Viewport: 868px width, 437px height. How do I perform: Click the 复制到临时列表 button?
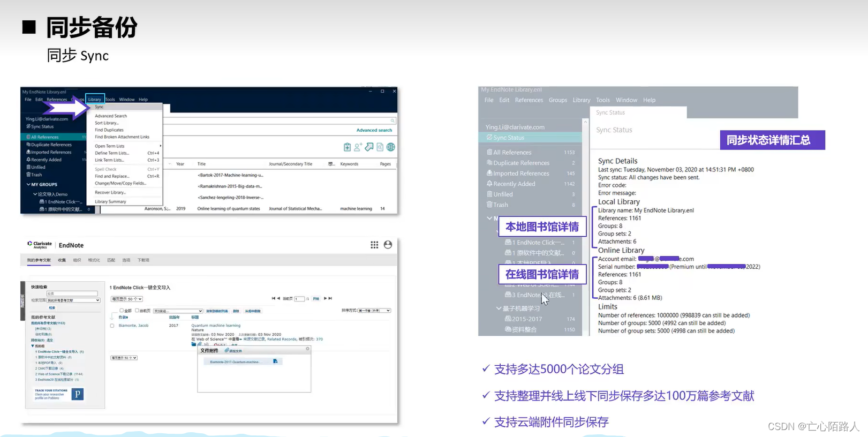pyautogui.click(x=217, y=311)
